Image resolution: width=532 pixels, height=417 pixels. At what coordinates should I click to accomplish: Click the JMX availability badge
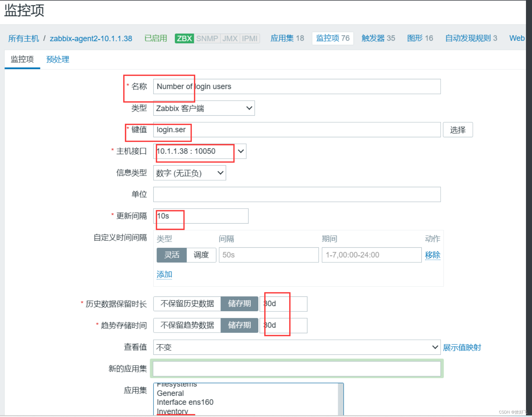(x=230, y=38)
